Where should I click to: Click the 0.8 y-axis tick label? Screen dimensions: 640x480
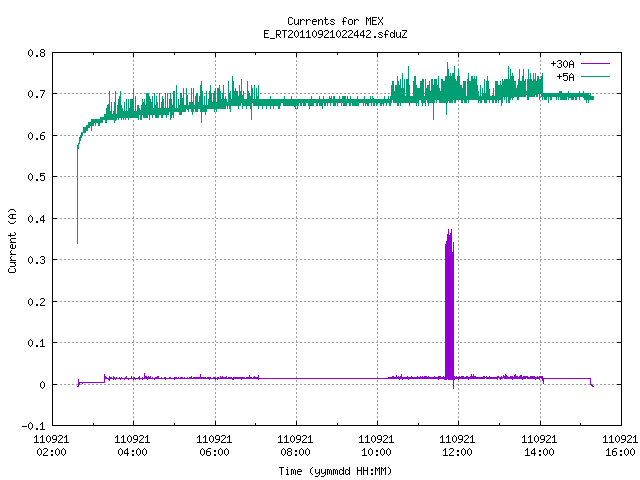[x=36, y=53]
